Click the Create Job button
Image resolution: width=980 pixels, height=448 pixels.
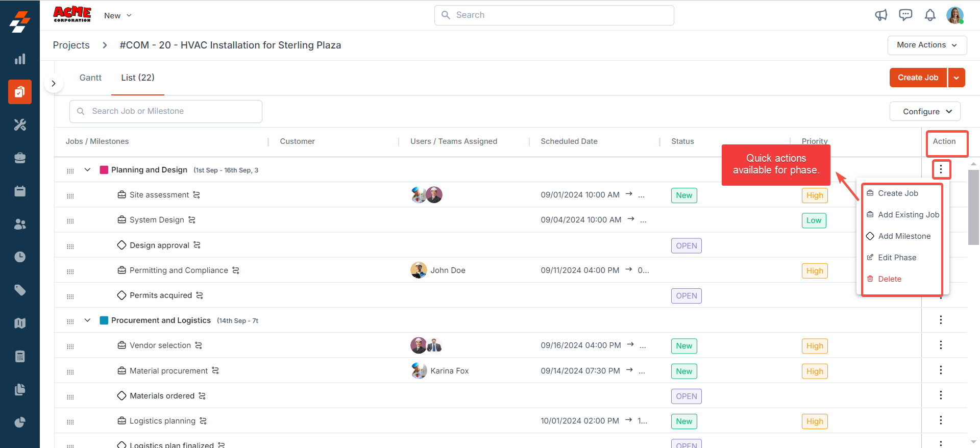pos(918,78)
